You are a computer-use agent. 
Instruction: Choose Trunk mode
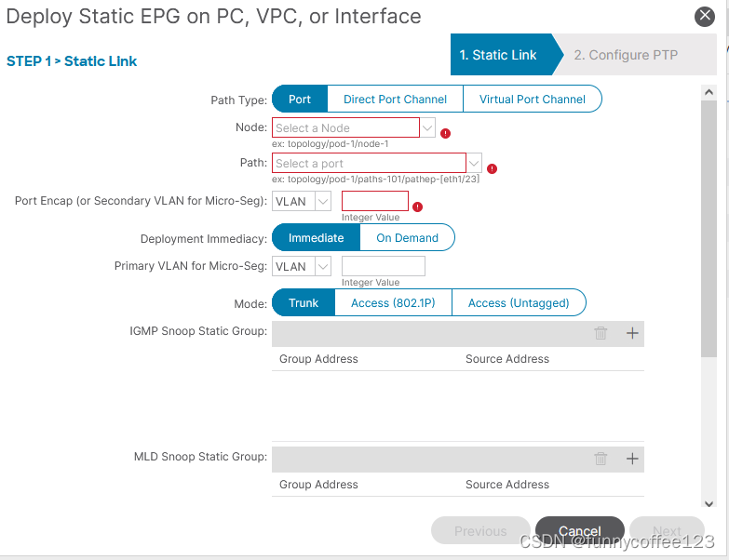304,302
